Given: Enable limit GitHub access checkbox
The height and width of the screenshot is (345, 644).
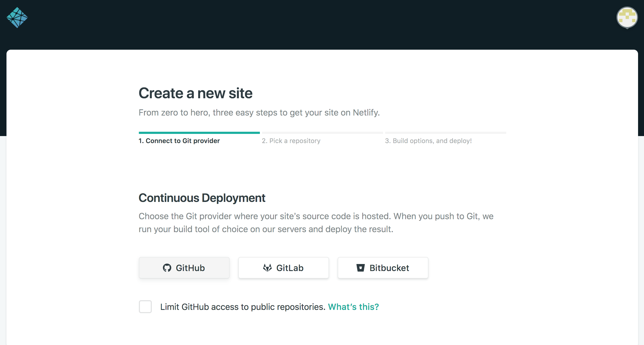Looking at the screenshot, I should 145,307.
